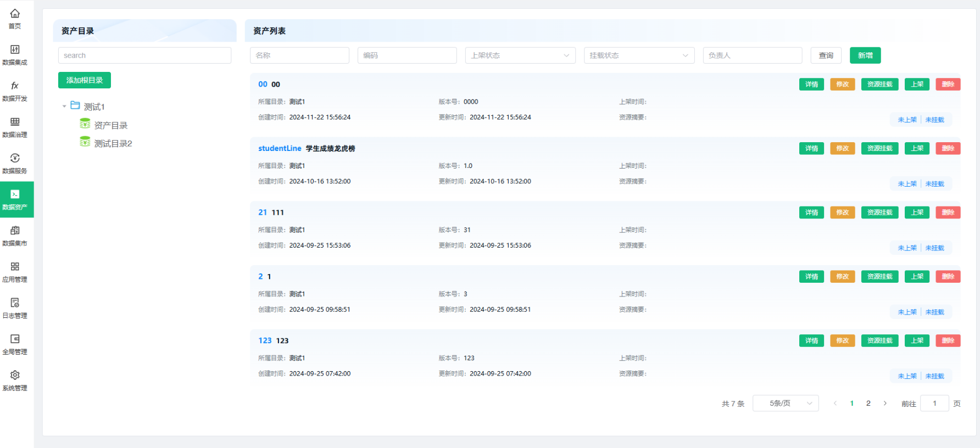
Task: Open the 上架状态 dropdown filter
Action: click(x=520, y=55)
